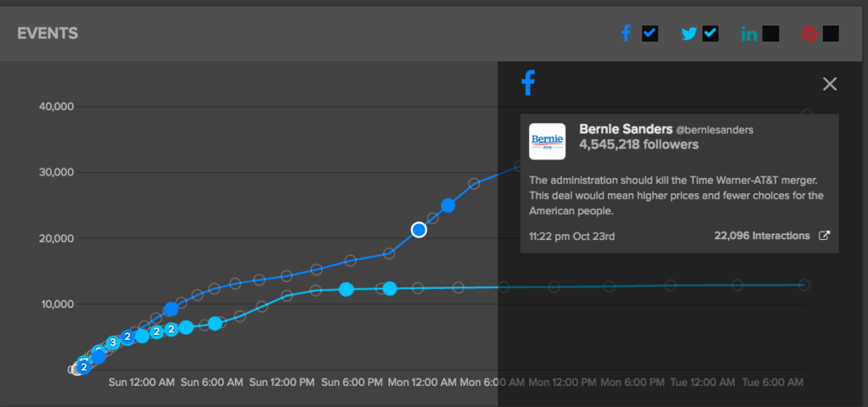The height and width of the screenshot is (407, 868).
Task: Click the Bernie 2016 profile avatar
Action: point(547,142)
